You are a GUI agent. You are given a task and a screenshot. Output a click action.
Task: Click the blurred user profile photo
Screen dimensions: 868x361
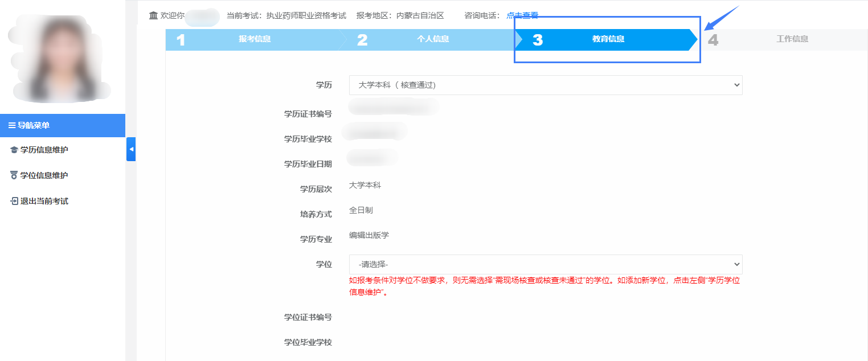(x=60, y=60)
